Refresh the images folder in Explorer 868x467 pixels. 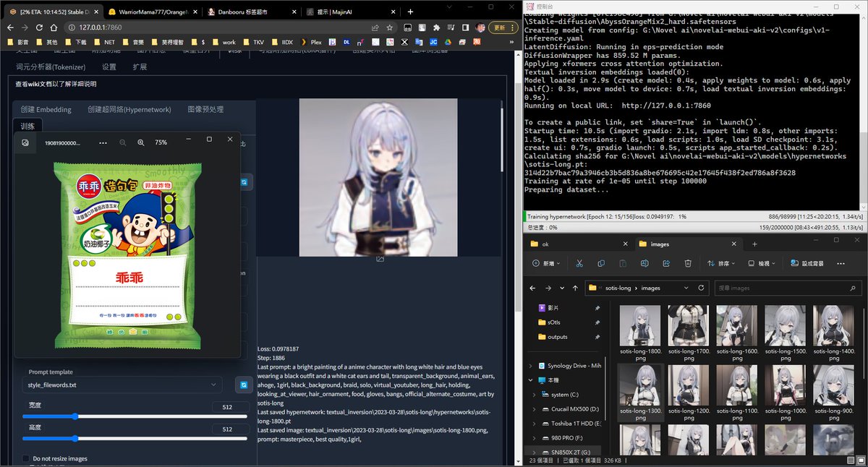point(700,288)
